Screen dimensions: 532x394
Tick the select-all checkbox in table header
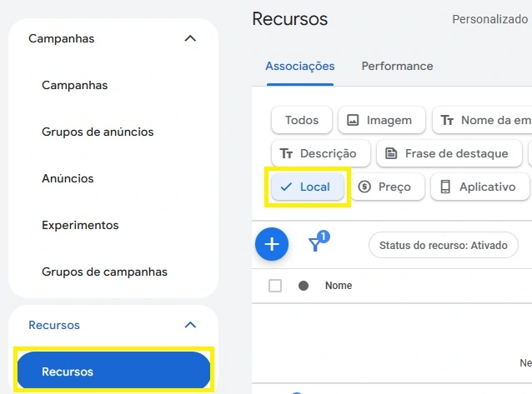tap(275, 286)
